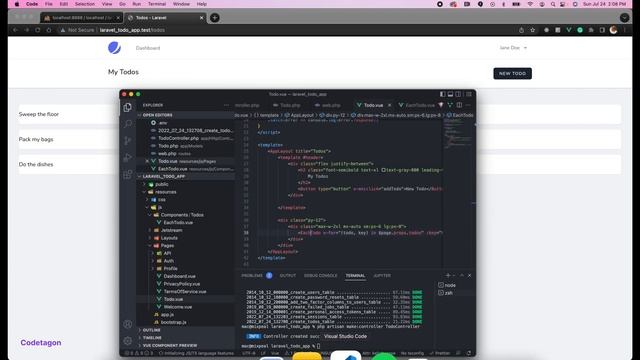Click the Sweep the floor todo item
The width and height of the screenshot is (640, 360).
[x=39, y=114]
